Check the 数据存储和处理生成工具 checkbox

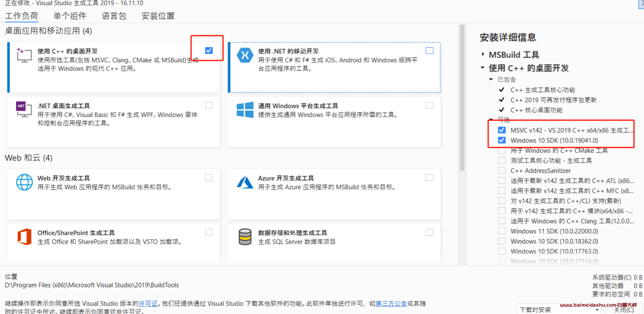pos(429,232)
